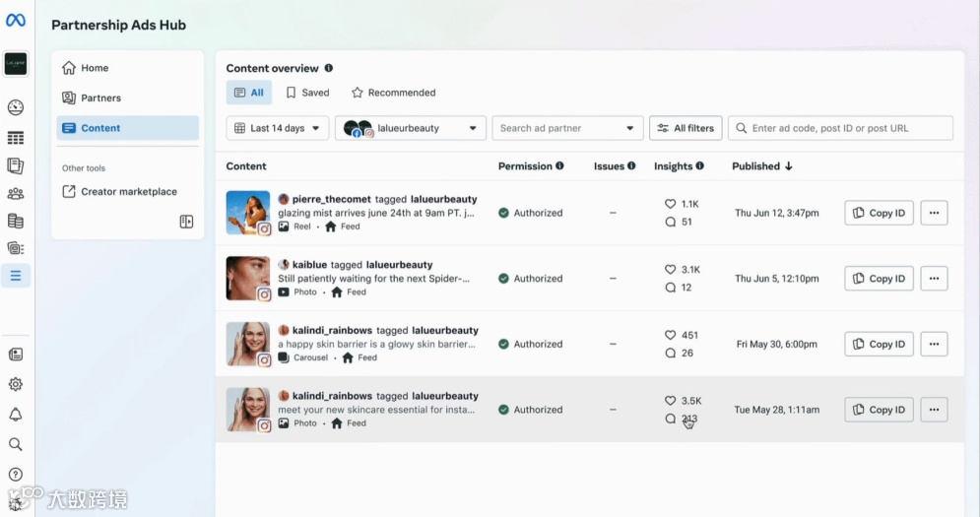The image size is (980, 517).
Task: Click the Authorized status in kaiblue row
Action: pos(531,278)
